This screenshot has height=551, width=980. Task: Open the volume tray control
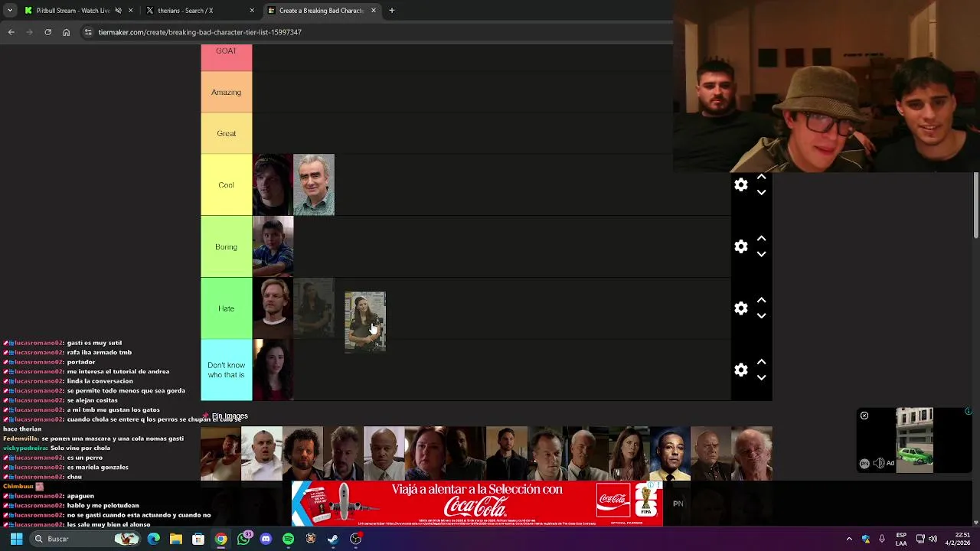pos(933,539)
